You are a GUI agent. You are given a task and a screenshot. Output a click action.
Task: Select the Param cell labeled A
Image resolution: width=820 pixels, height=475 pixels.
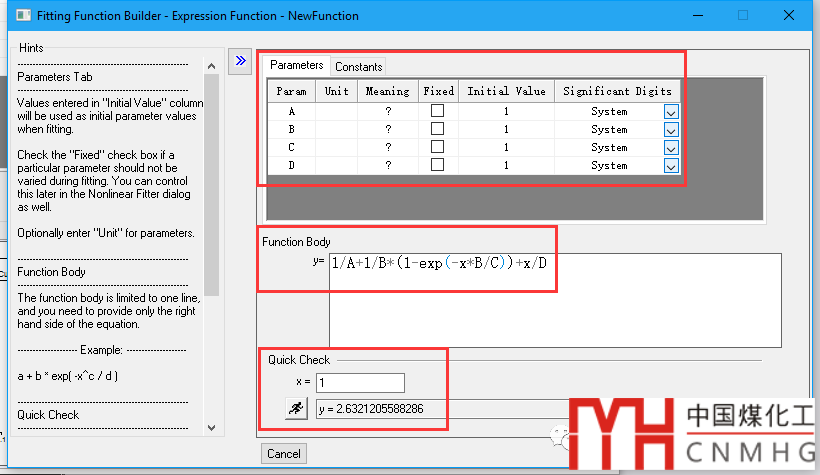291,111
